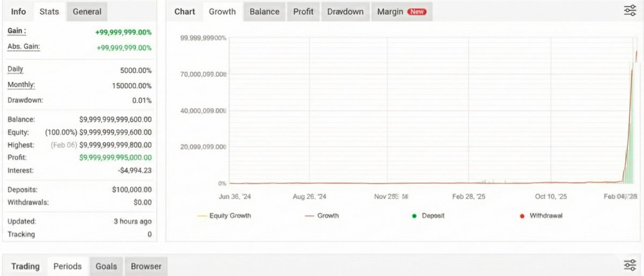This screenshot has height=276, width=644.
Task: Select the Stats tab
Action: pyautogui.click(x=49, y=12)
